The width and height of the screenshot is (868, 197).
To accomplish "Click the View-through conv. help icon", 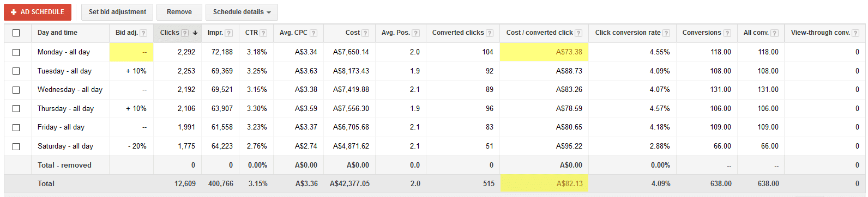I will (x=856, y=33).
